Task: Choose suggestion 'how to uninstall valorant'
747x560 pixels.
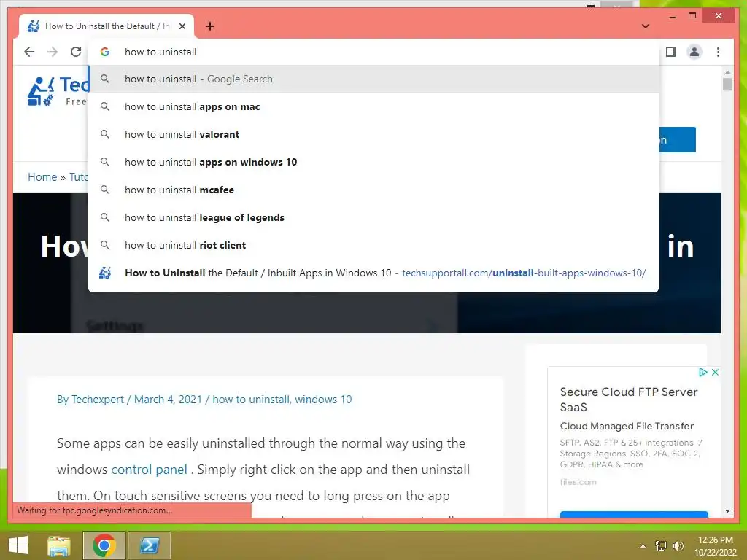Action: click(x=373, y=134)
